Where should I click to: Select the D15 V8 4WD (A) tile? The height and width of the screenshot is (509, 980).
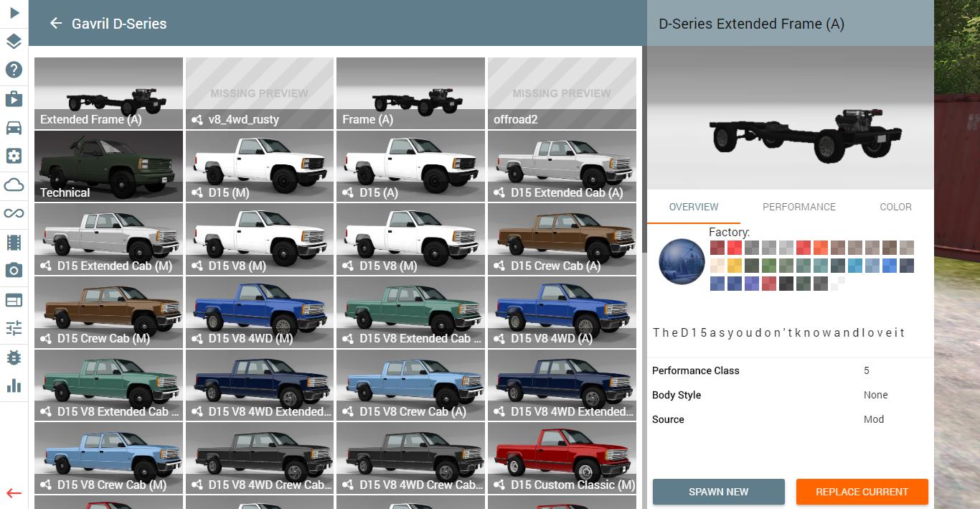[562, 312]
